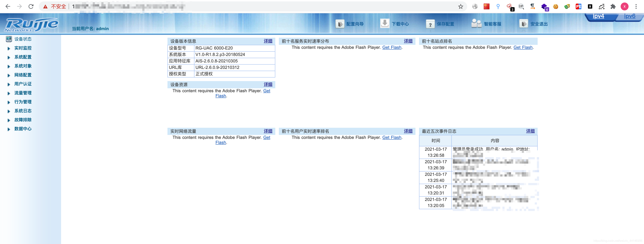Click the Ruijie Networks logo
This screenshot has width=644, height=244.
coord(32,24)
